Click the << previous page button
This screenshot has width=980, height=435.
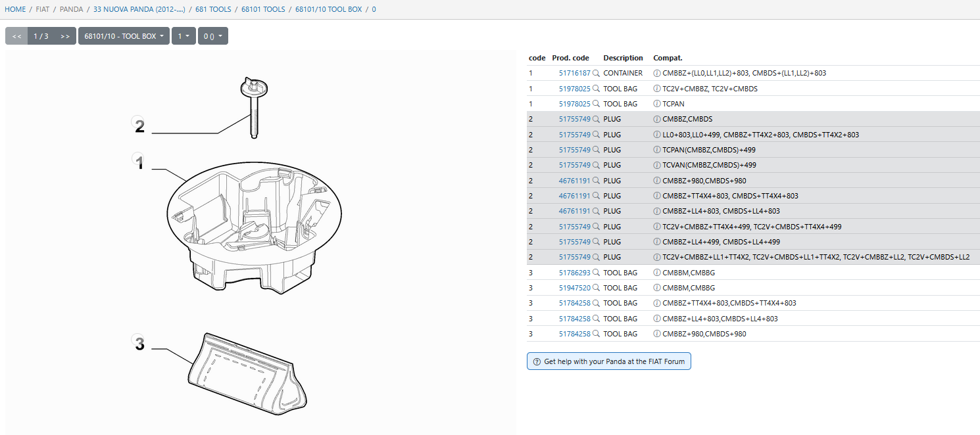pos(16,36)
